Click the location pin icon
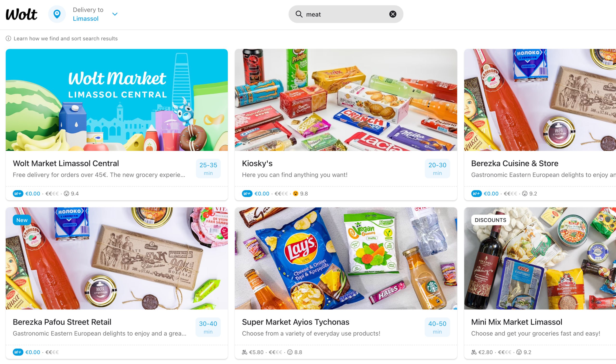Screen dimensions: 616x364 (x=57, y=14)
